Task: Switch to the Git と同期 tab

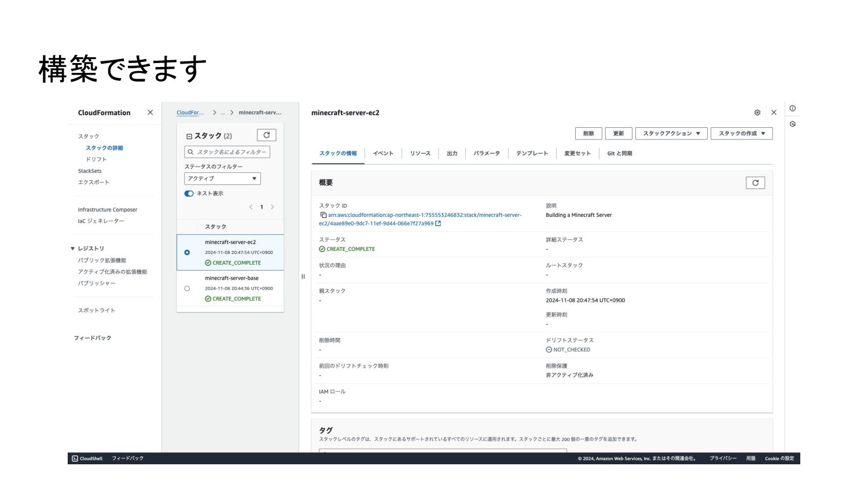Action: click(619, 153)
